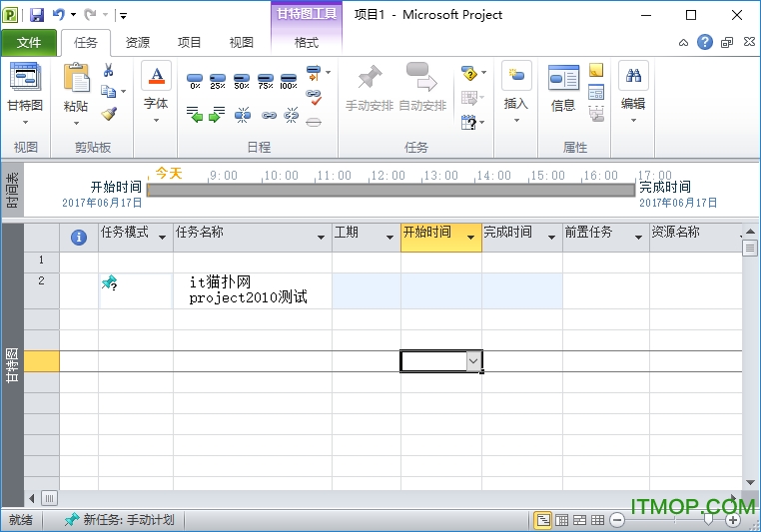Switch to the View ribbon tab
The width and height of the screenshot is (761, 532).
click(x=242, y=43)
